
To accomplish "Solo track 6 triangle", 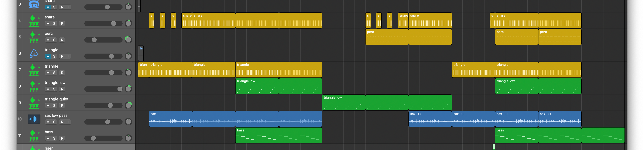I will [54, 57].
